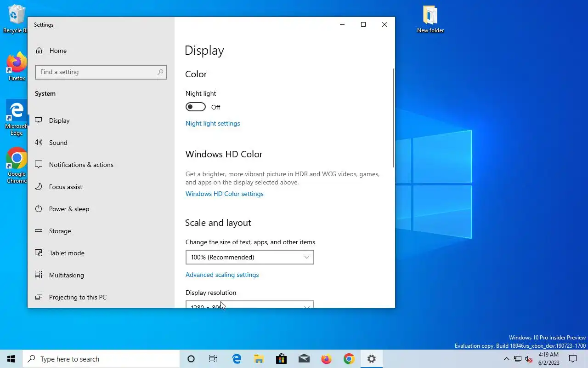Launch Firefox from the taskbar
Image resolution: width=588 pixels, height=368 pixels.
click(327, 359)
